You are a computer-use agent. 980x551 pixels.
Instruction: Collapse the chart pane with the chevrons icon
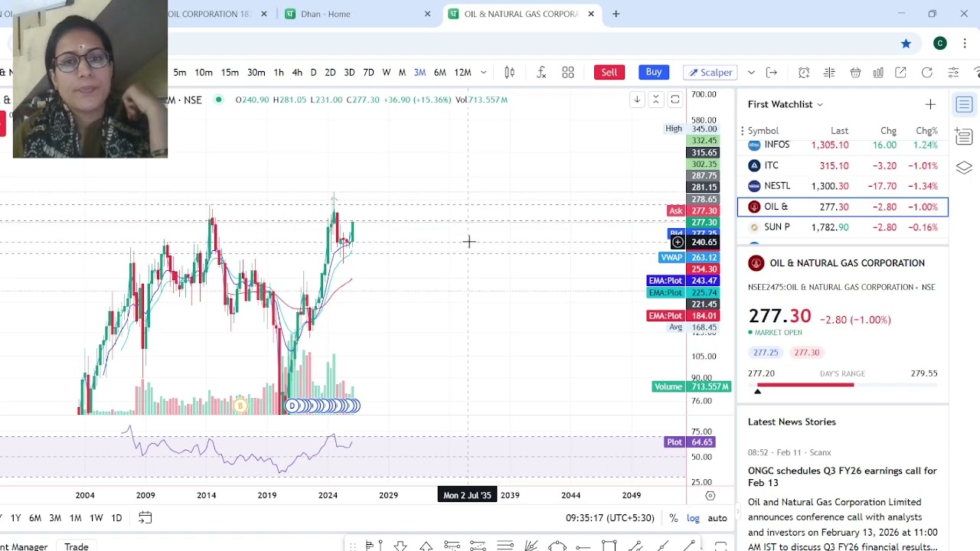point(655,99)
